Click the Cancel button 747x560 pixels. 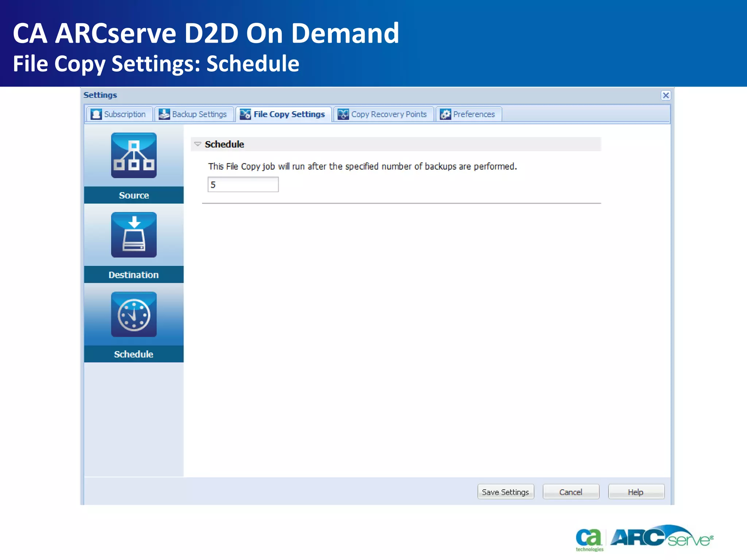click(x=571, y=492)
